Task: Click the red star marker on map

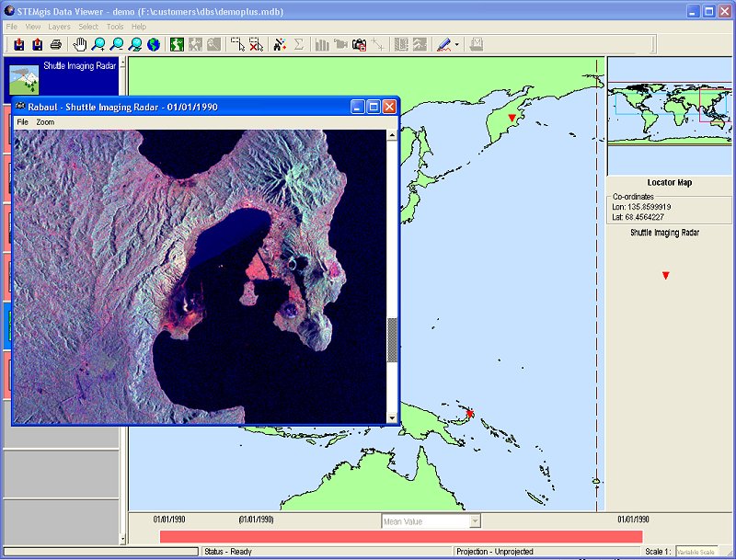Action: tap(470, 414)
